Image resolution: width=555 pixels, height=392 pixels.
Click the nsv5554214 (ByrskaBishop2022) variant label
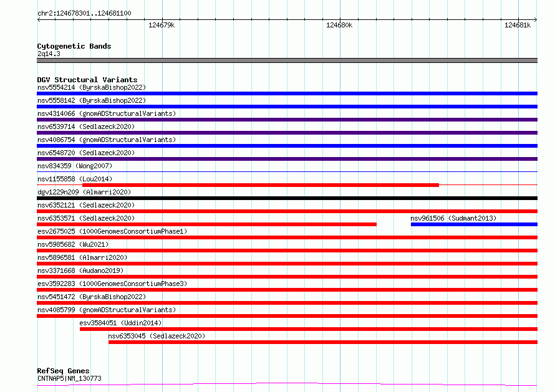(x=92, y=87)
